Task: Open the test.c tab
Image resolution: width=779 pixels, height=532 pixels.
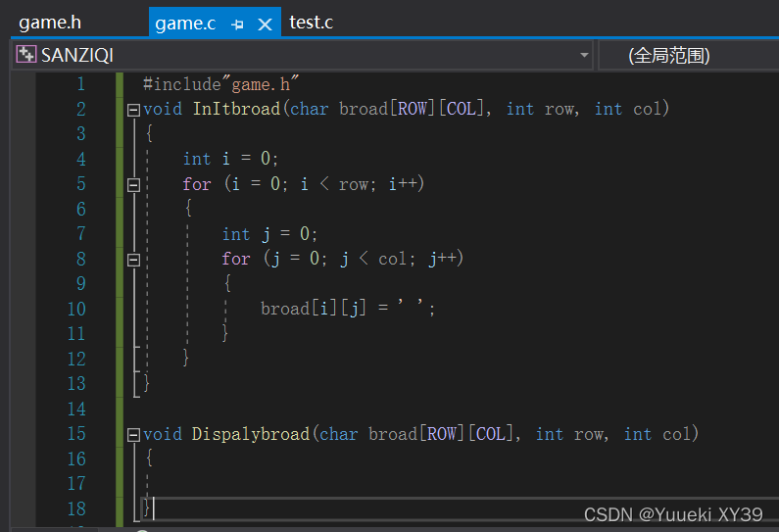Action: click(x=311, y=23)
